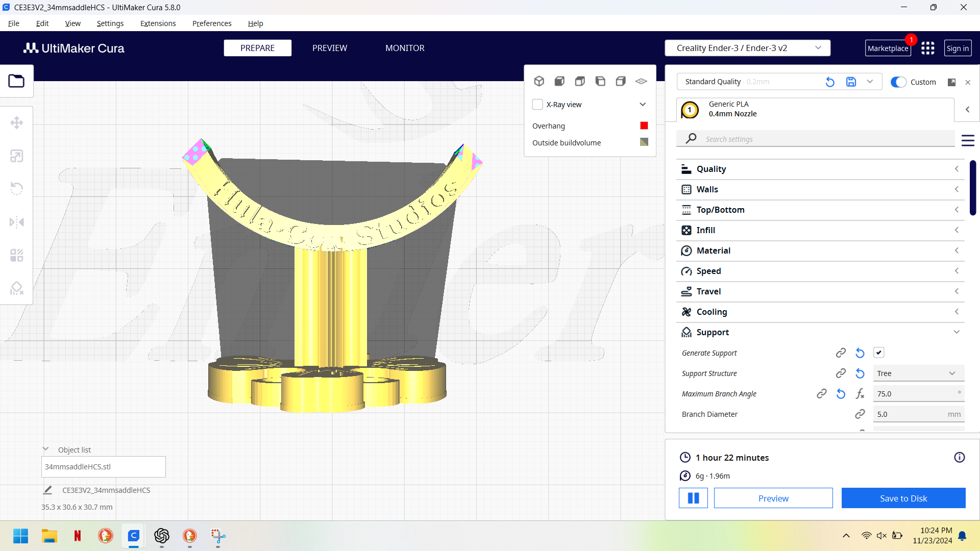Select the Mirror tool

click(16, 222)
